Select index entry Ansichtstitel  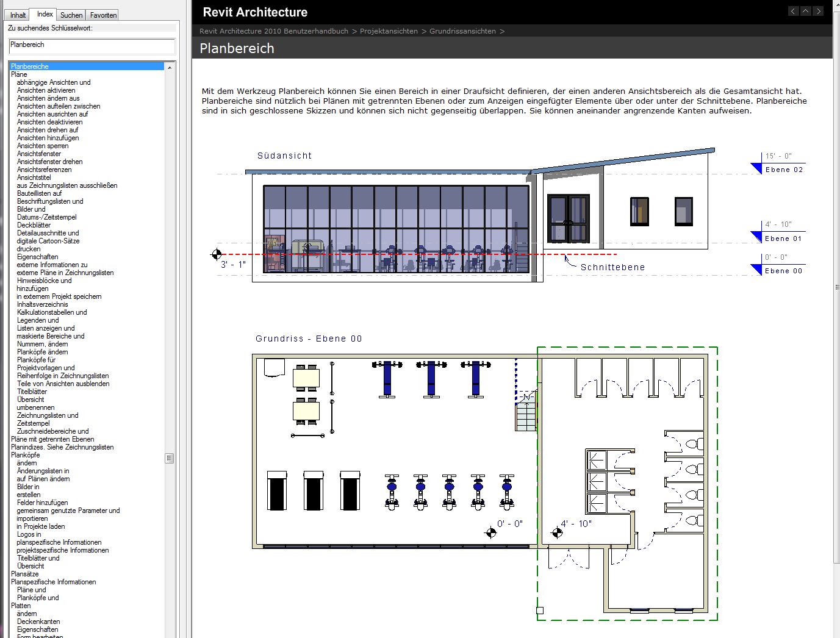[x=34, y=177]
